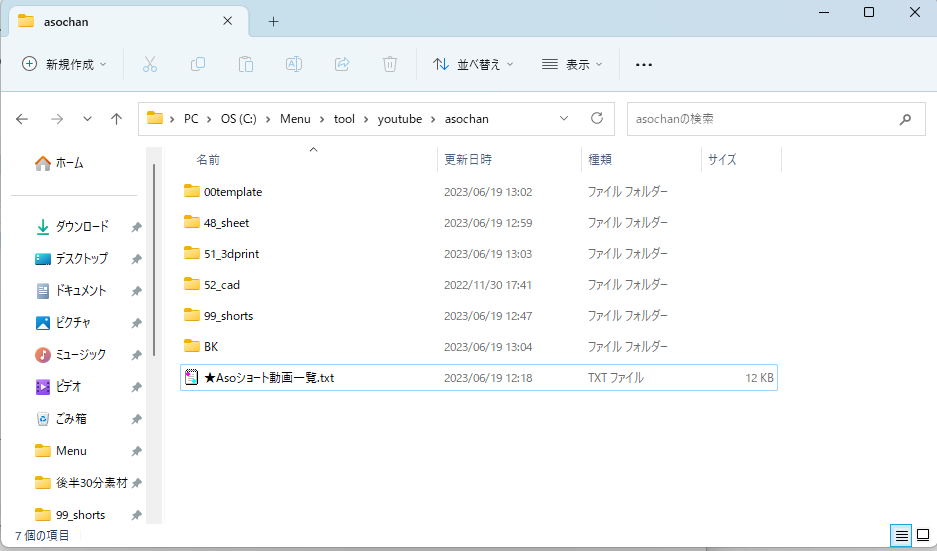The width and height of the screenshot is (937, 551).
Task: Click the pin icon beside ごみ箱
Action: tap(136, 420)
